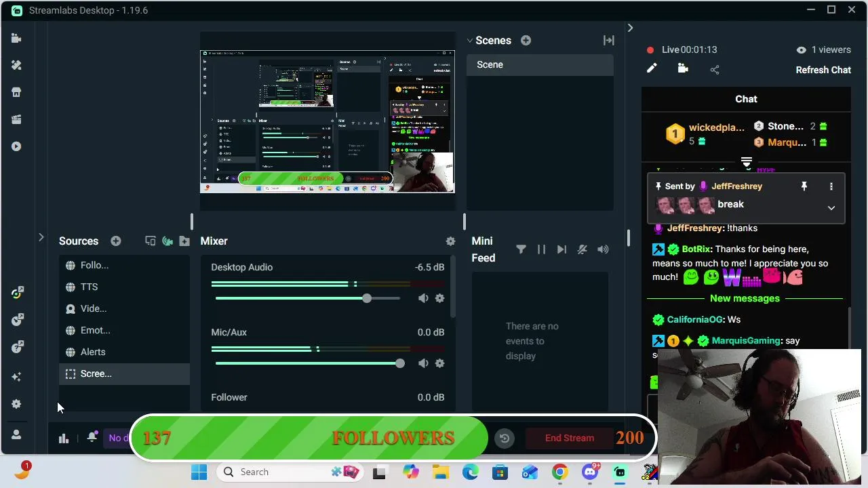
Task: Add a new scene with plus icon
Action: point(526,41)
